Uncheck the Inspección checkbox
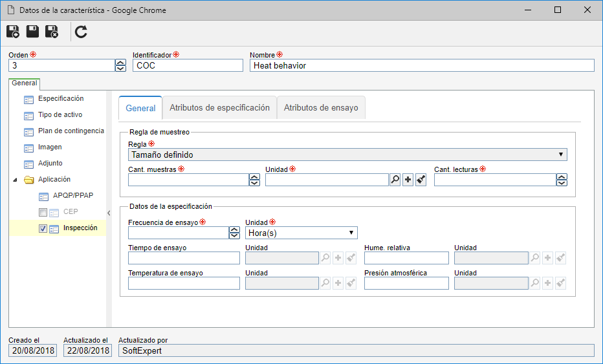Screen dimensions: 603x364 point(43,228)
